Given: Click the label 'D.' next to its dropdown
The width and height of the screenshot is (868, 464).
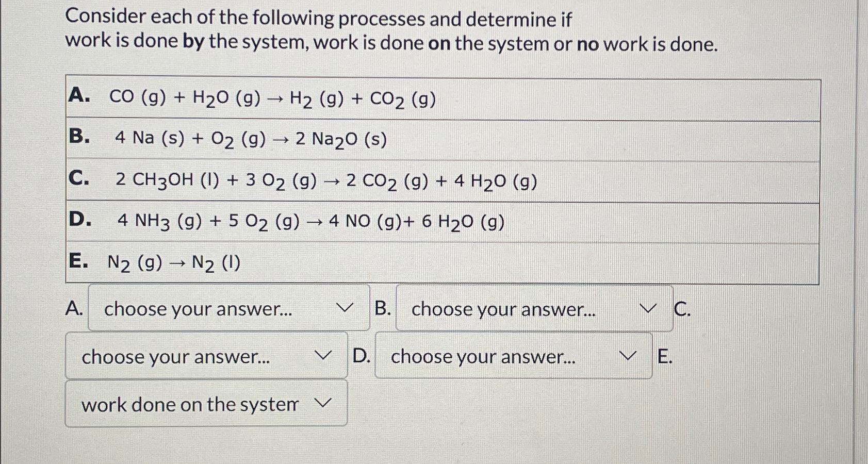Looking at the screenshot, I should tap(362, 356).
